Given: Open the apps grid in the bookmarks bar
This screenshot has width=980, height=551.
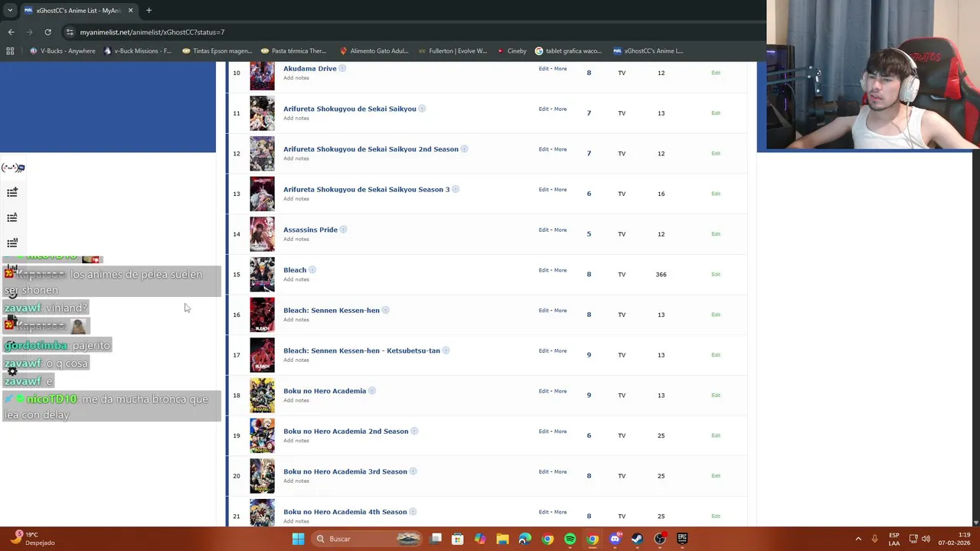Looking at the screenshot, I should [x=10, y=51].
